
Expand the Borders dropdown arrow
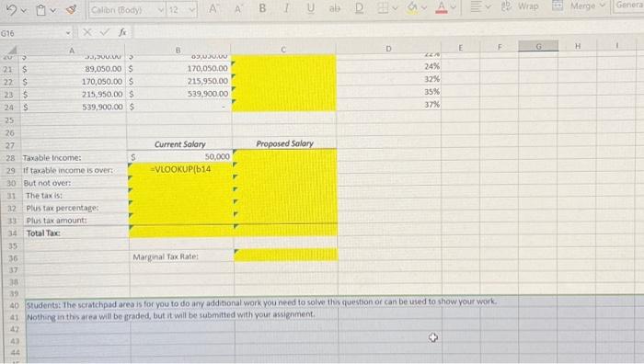click(395, 7)
